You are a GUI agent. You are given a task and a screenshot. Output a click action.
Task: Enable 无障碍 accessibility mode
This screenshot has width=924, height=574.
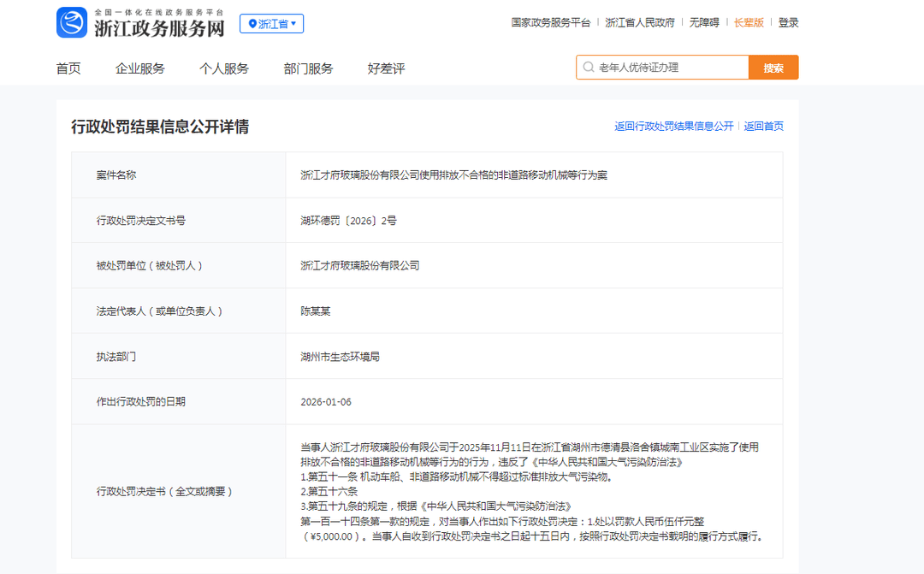[704, 23]
